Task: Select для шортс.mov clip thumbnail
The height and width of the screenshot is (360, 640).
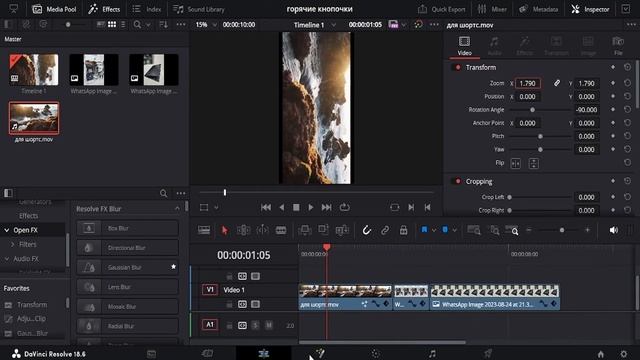Action: click(34, 118)
